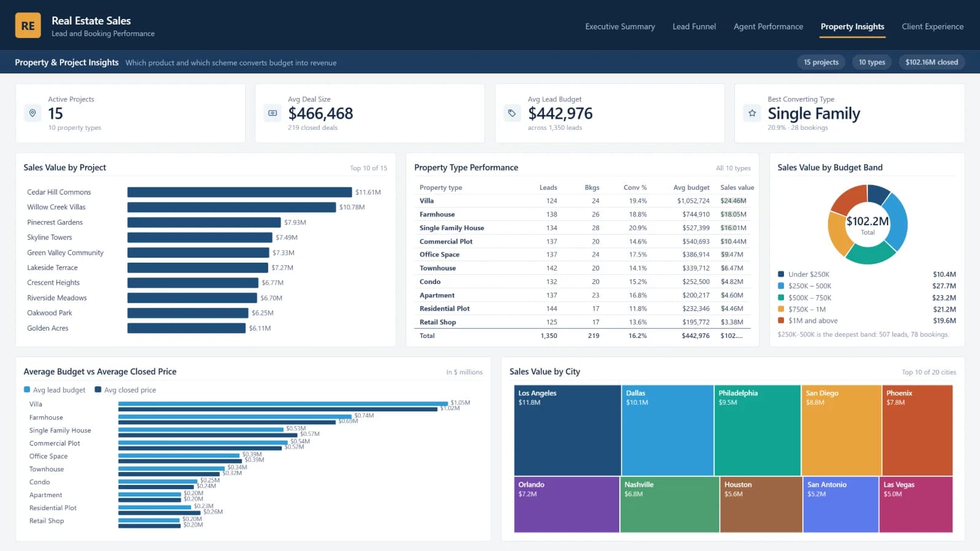Sort by the Sales value column header
The height and width of the screenshot is (551, 980).
point(737,187)
